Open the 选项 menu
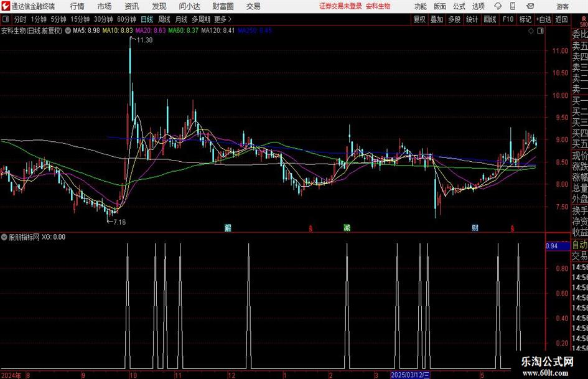This screenshot has width=588, height=379. point(478,6)
